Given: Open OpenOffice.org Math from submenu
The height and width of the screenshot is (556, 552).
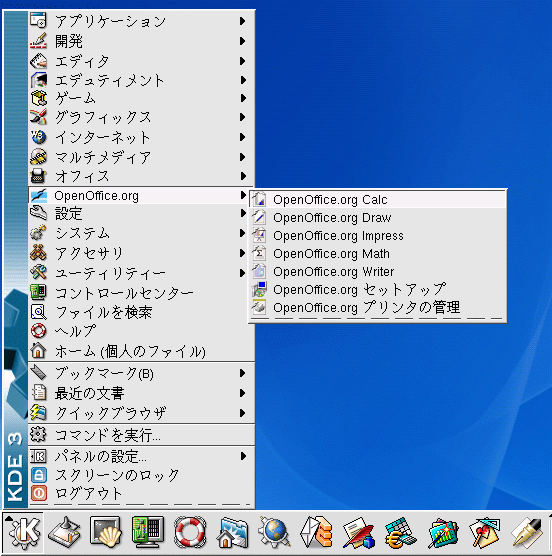Looking at the screenshot, I should 378,254.
